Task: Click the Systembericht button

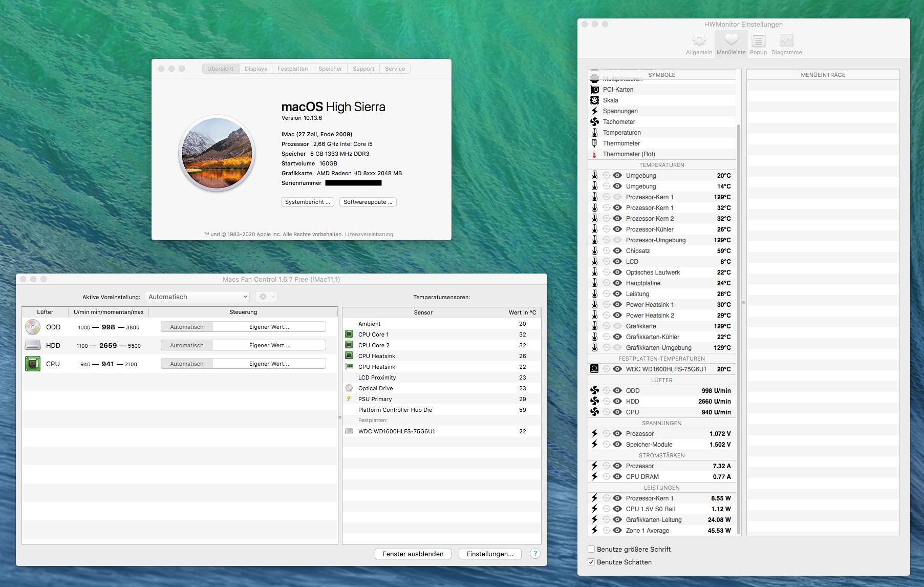Action: tap(307, 202)
